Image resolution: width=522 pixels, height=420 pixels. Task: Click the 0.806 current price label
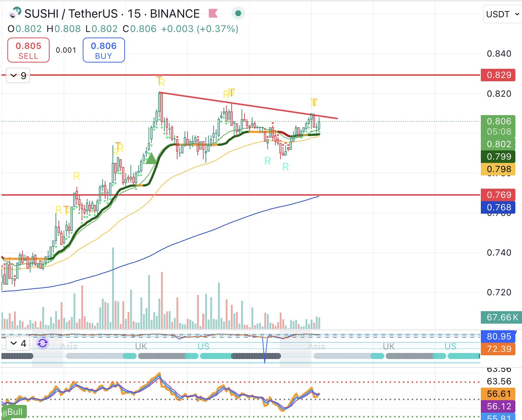click(x=498, y=121)
